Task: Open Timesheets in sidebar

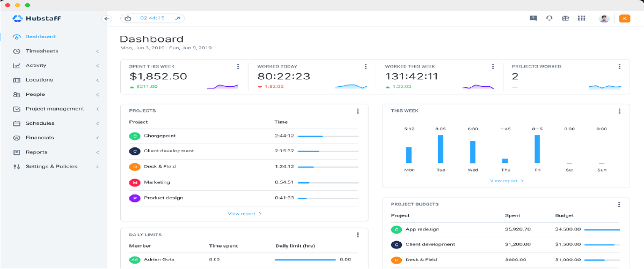Action: (42, 51)
